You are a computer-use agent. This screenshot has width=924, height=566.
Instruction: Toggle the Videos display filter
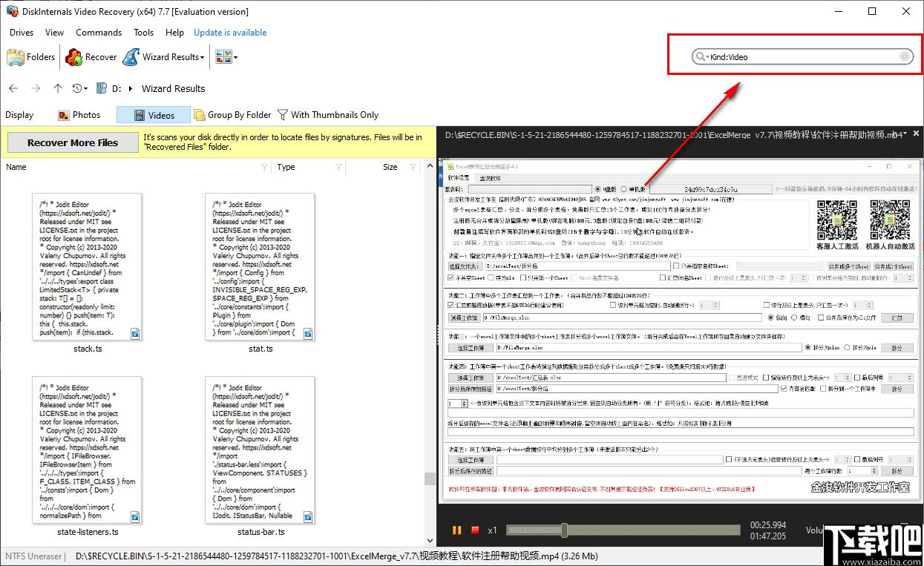tap(154, 115)
